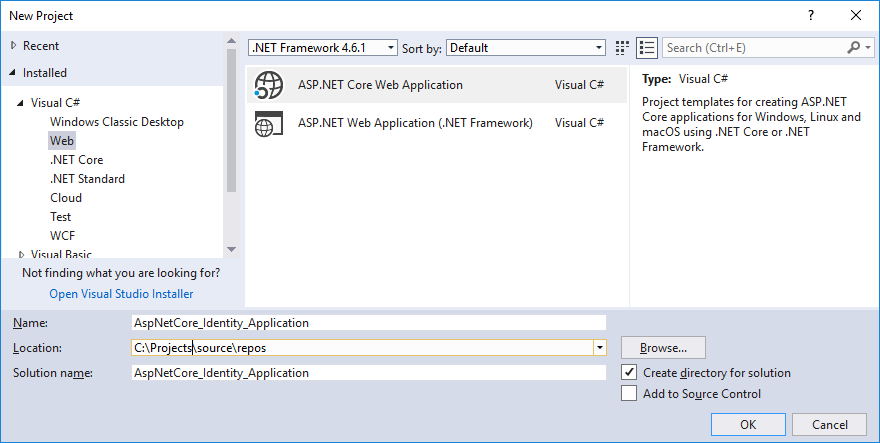Open the help question mark button
880x443 pixels.
click(813, 15)
